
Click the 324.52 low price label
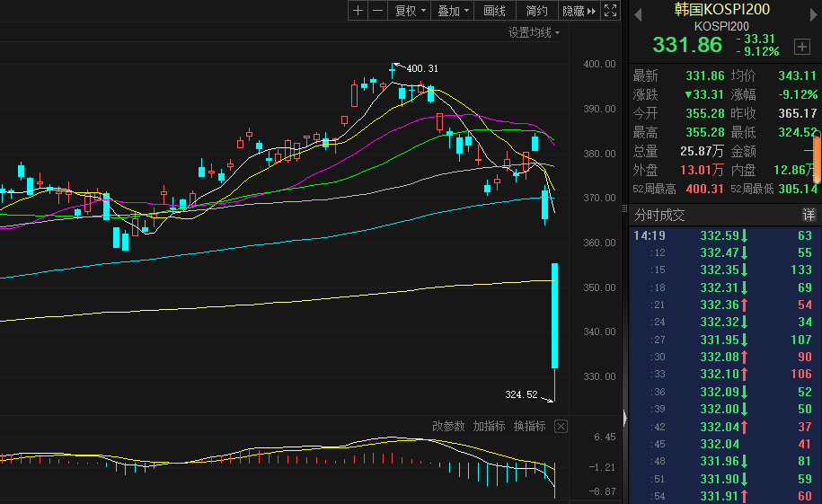(522, 394)
